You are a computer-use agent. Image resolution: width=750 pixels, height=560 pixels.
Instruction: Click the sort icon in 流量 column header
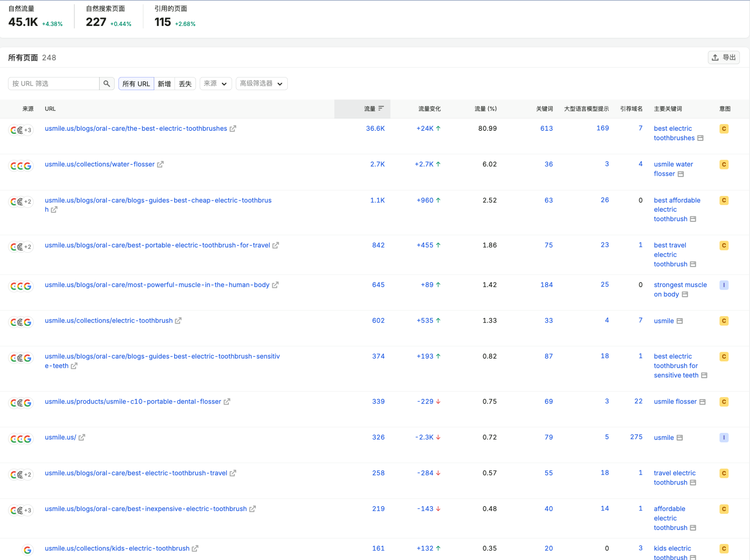381,108
